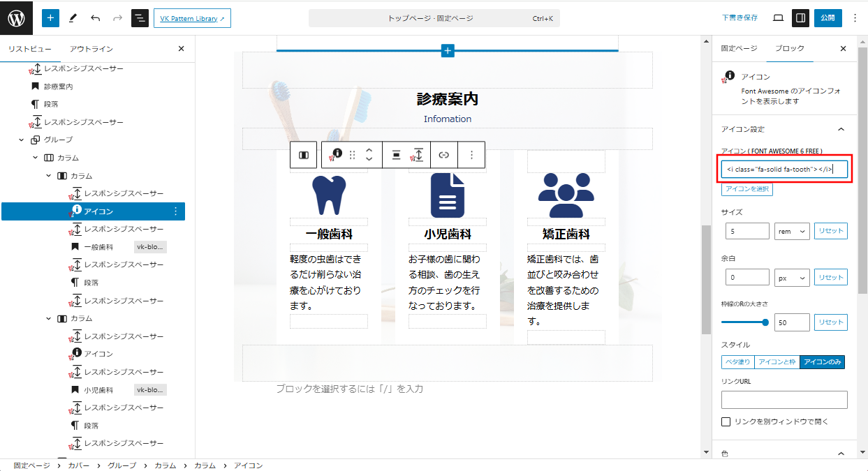Toggle the settings sidebar icon
Screen dimensions: 868x471
point(801,18)
